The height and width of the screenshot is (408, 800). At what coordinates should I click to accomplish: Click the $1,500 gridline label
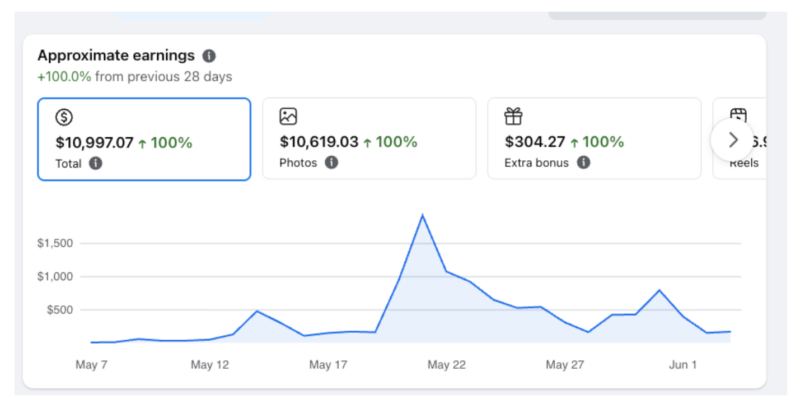[x=55, y=243]
